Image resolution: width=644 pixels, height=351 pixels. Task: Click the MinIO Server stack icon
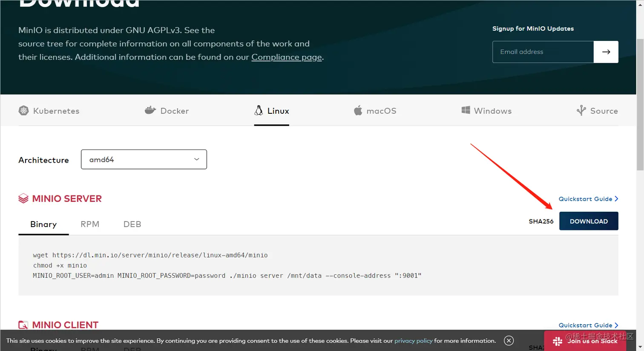[23, 199]
